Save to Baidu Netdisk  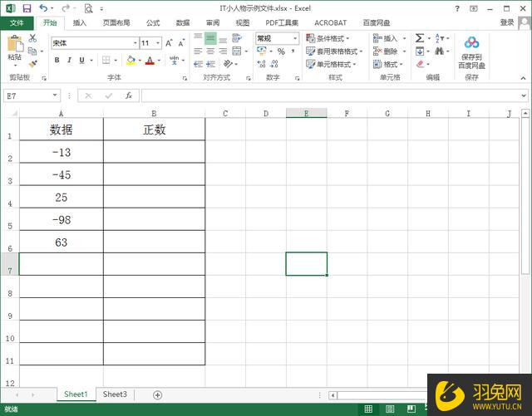click(x=471, y=52)
